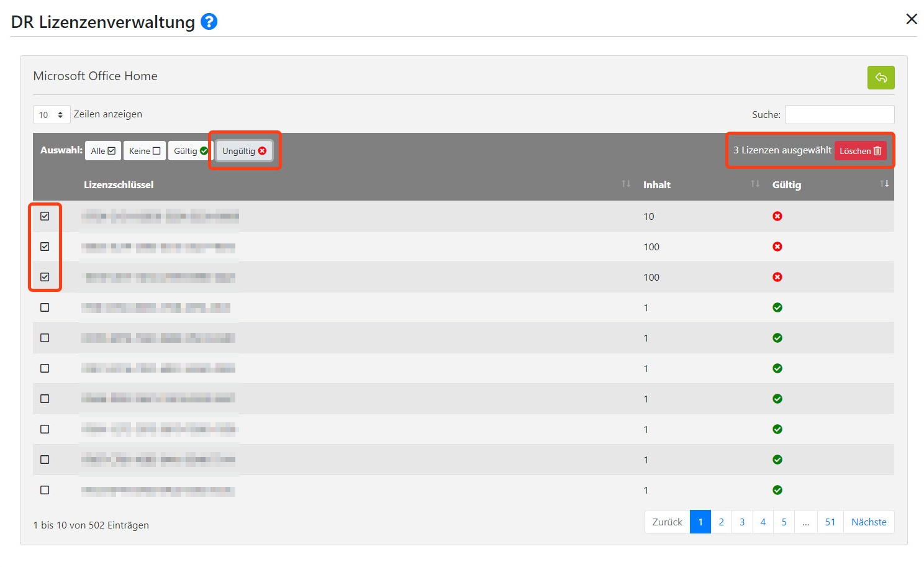924x567 pixels.
Task: Open help for DR Lizenzenverwaltung
Action: pos(209,22)
